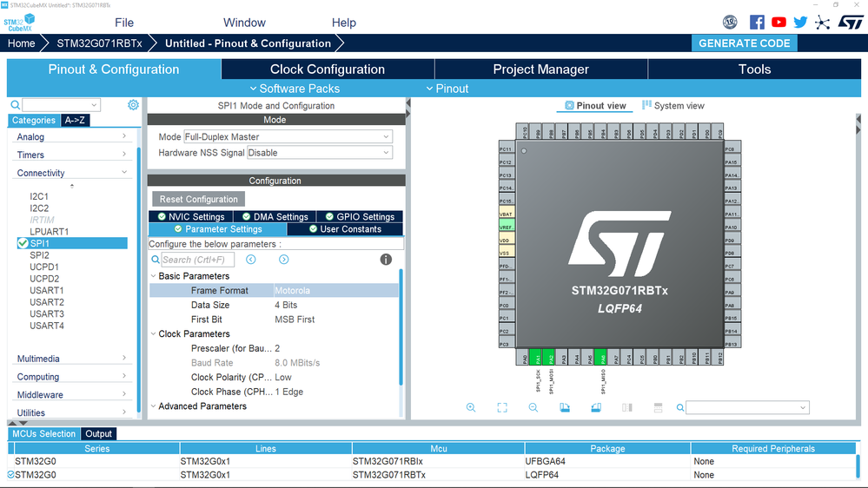Click the split view toolbar icon
The image size is (868, 488).
pyautogui.click(x=626, y=408)
